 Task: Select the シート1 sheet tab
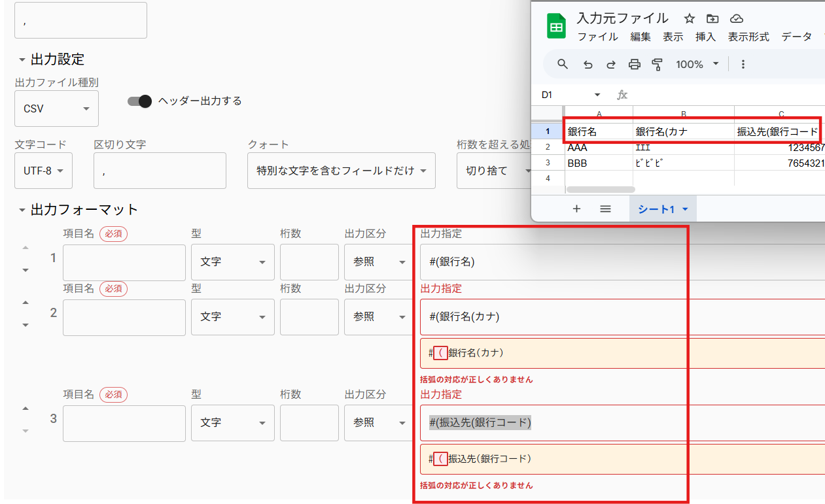pyautogui.click(x=663, y=209)
